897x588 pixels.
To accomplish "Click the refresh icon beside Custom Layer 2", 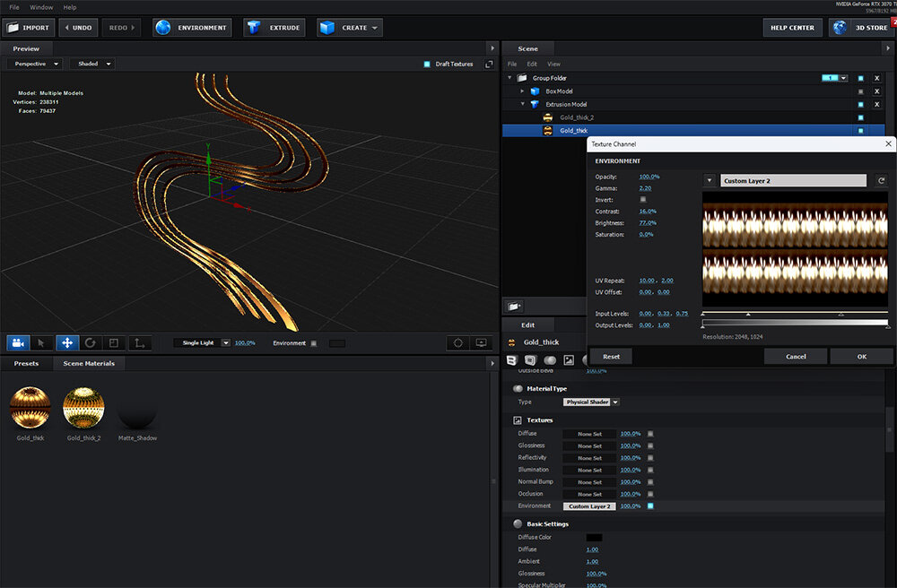I will 881,181.
